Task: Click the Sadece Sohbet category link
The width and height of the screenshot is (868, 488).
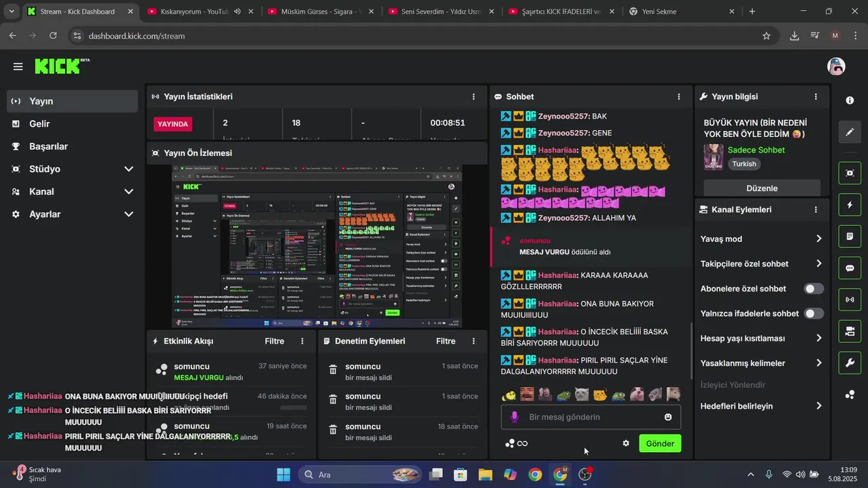Action: click(756, 150)
